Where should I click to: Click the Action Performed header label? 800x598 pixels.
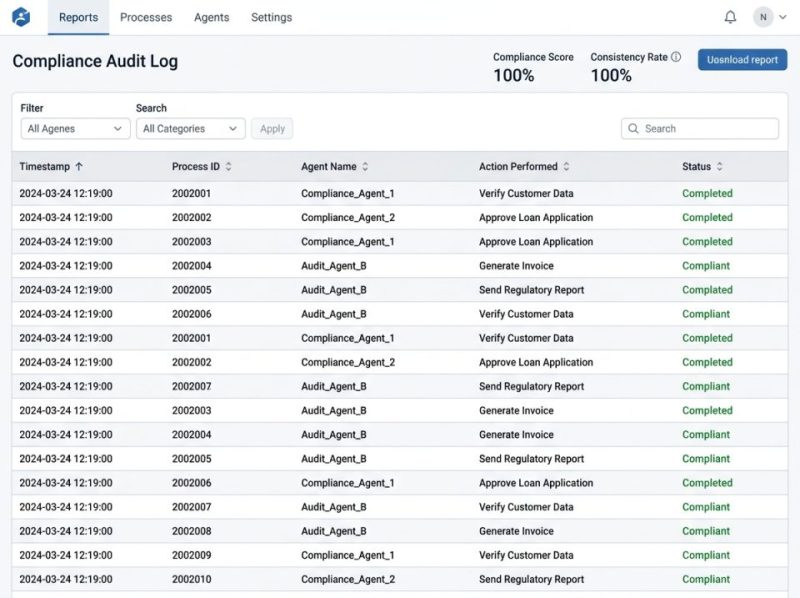coord(518,166)
